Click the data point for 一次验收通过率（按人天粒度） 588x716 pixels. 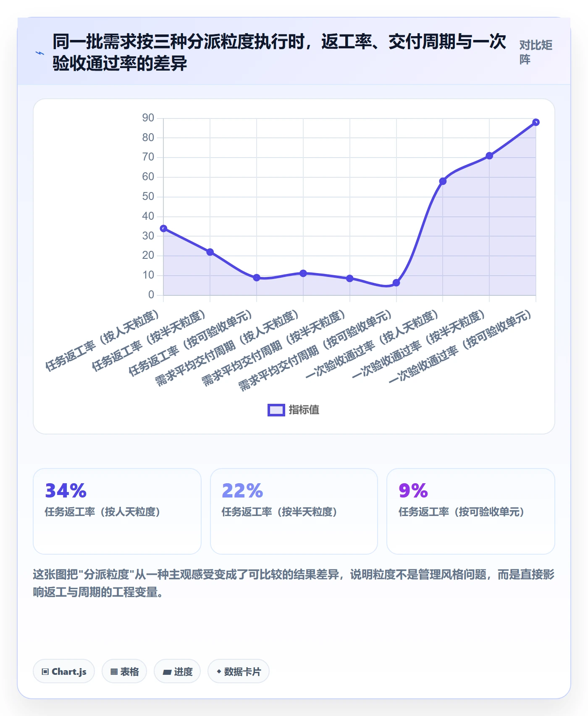[x=443, y=181]
